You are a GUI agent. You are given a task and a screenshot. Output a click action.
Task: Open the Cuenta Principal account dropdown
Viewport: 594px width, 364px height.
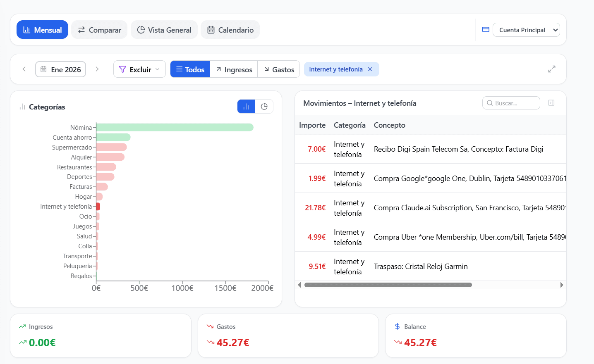point(526,30)
